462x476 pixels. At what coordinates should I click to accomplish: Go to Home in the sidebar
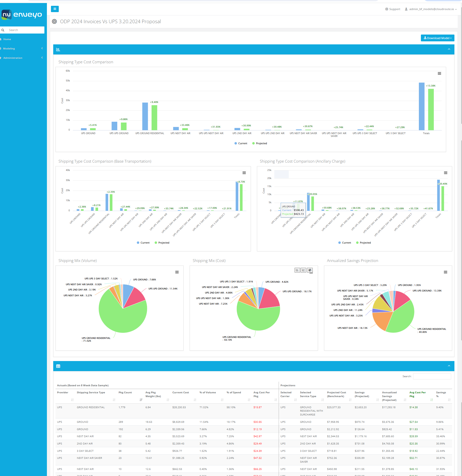point(7,39)
